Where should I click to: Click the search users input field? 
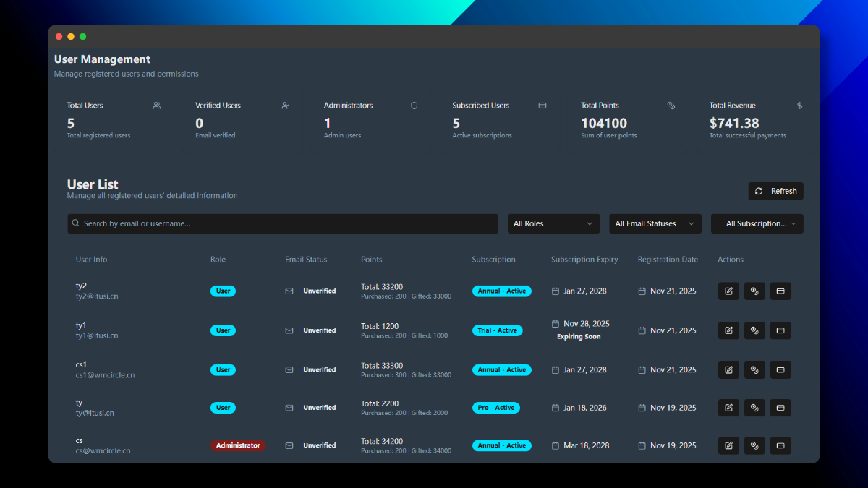[282, 223]
